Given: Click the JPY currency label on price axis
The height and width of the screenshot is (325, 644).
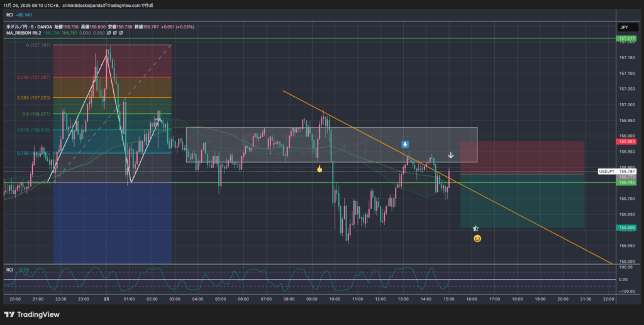Looking at the screenshot, I should 624,28.
